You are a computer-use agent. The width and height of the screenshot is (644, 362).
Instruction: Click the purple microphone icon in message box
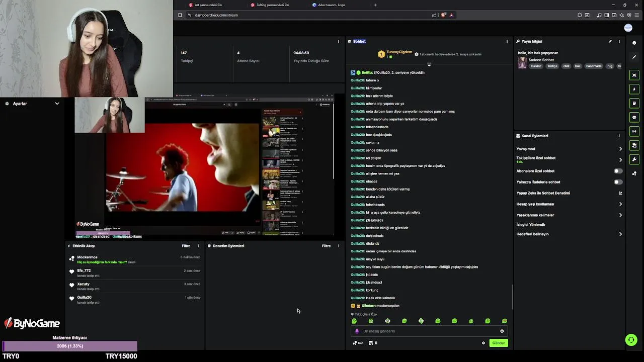357,331
